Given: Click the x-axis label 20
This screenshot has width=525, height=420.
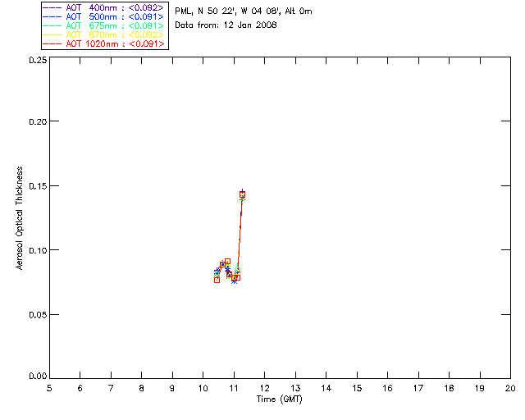Looking at the screenshot, I should point(510,388).
